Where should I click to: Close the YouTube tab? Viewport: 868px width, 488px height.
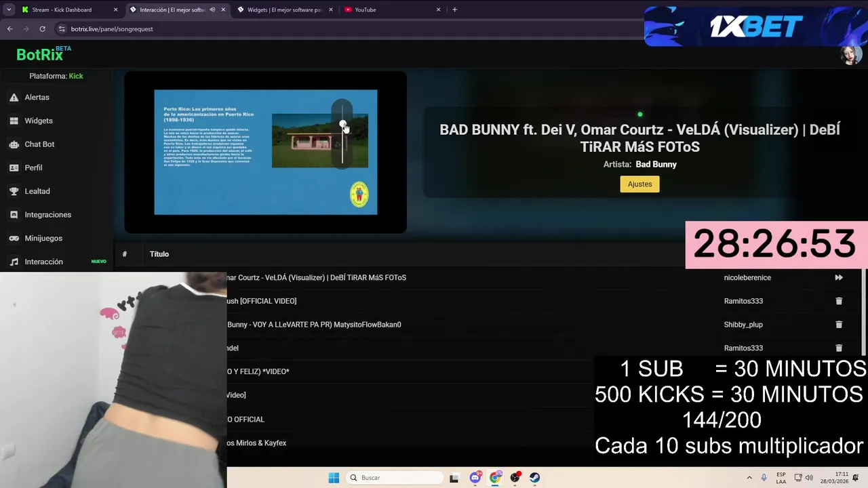click(x=438, y=9)
